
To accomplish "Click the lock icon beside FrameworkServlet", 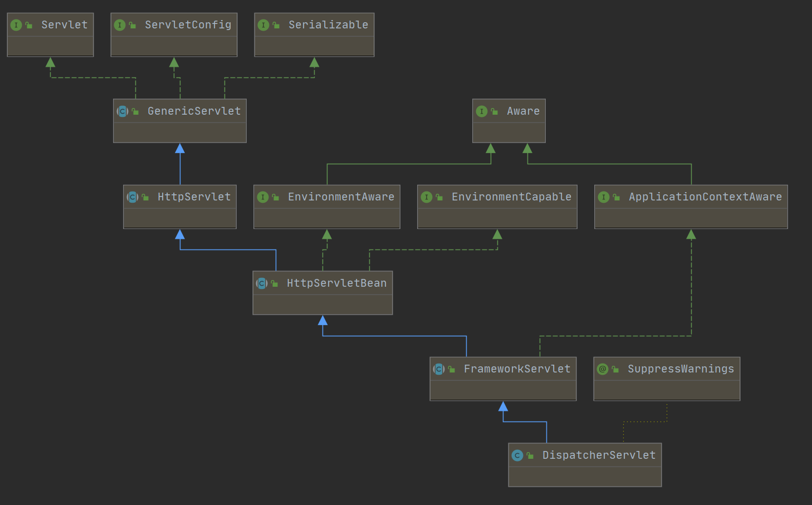I will pos(451,369).
